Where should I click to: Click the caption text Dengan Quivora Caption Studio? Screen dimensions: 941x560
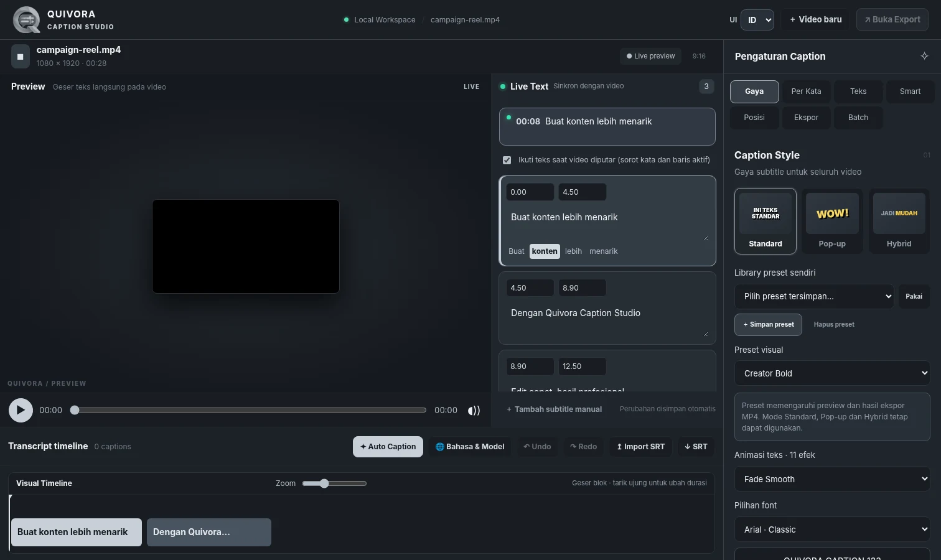(x=607, y=319)
